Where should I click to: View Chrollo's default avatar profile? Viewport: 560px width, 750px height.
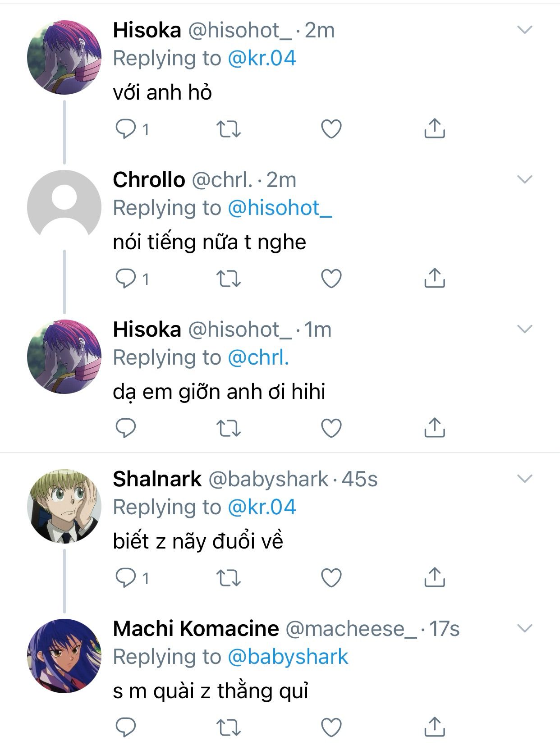[64, 206]
